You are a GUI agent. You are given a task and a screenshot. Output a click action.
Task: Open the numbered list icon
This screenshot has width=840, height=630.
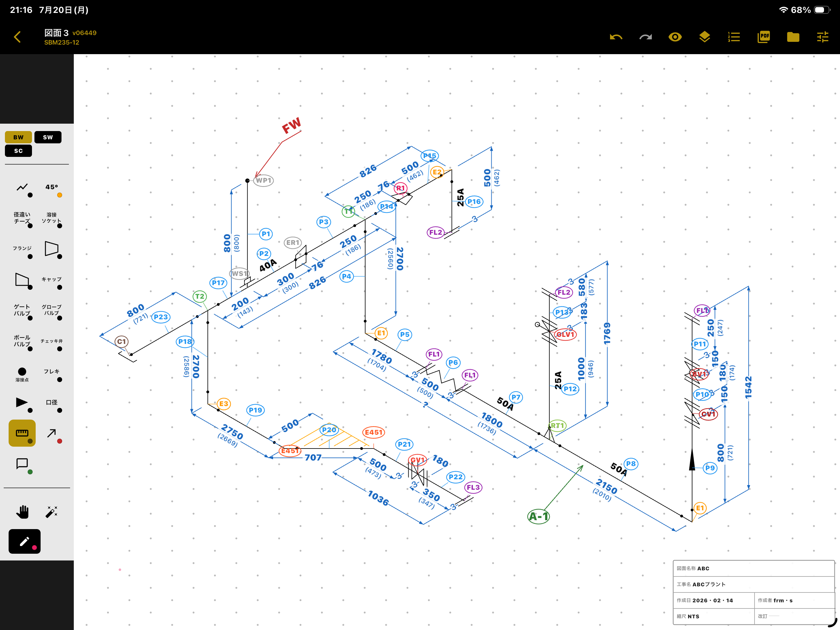[x=734, y=37]
